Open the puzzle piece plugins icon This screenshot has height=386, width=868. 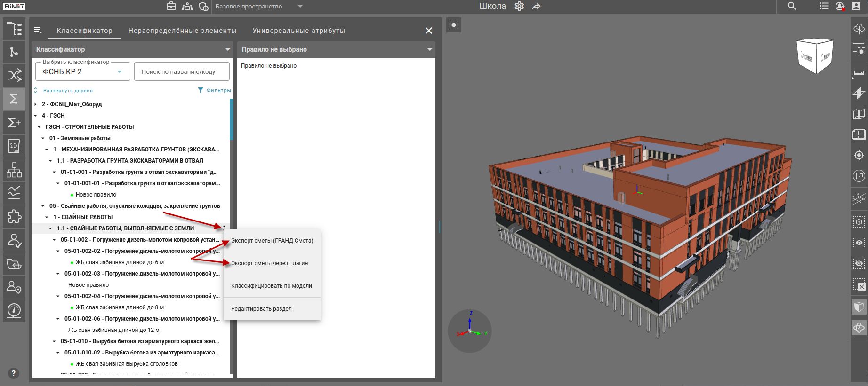click(14, 216)
